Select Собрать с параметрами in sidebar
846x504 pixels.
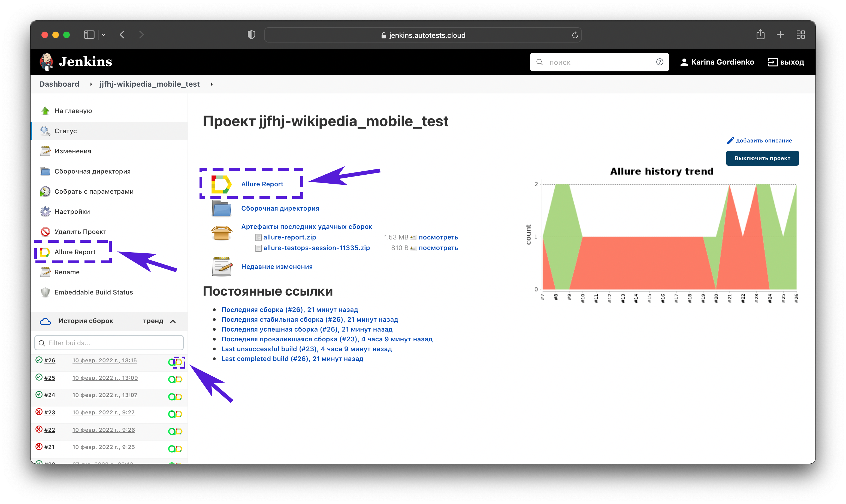point(94,192)
